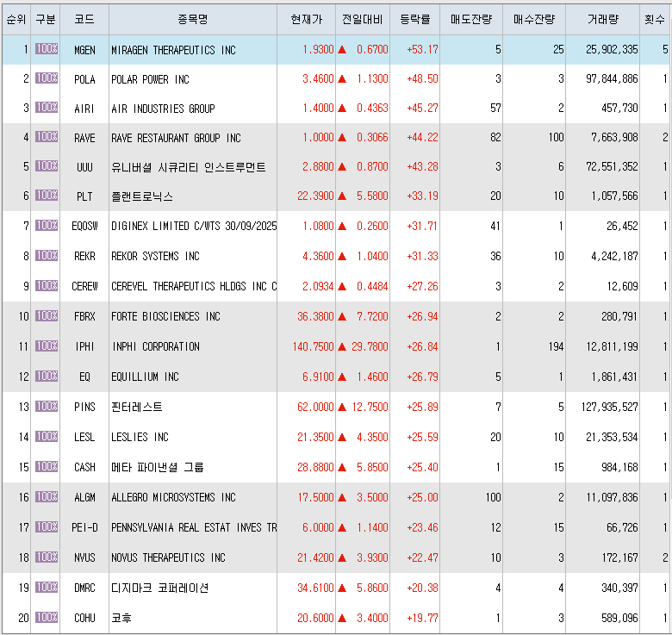Sort by the 코드 column header
Viewport: 672px width, 635px height.
[84, 19]
